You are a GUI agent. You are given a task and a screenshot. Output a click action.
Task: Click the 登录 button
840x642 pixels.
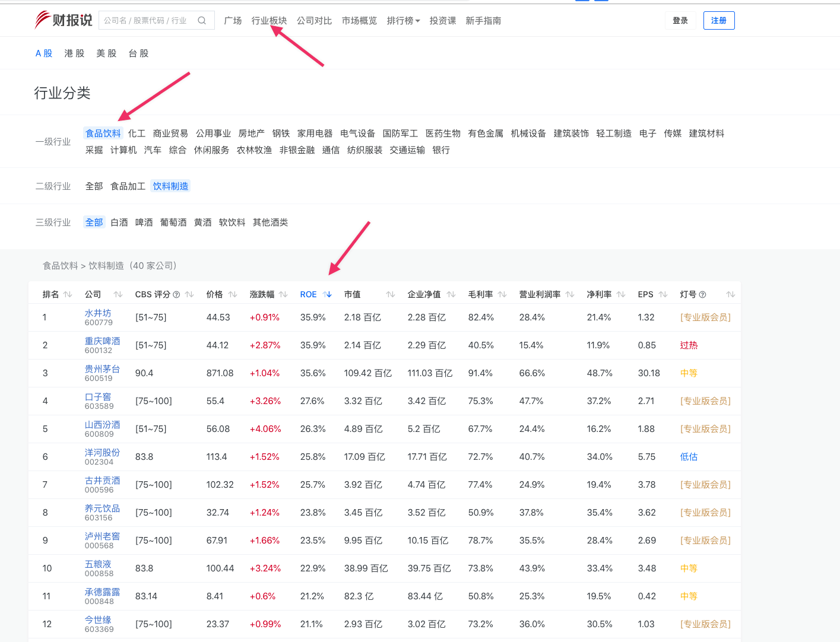coord(680,21)
